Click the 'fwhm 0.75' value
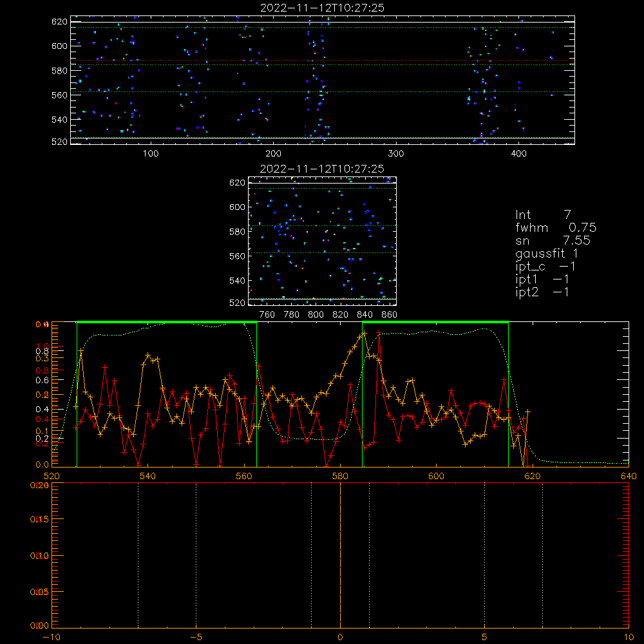Image resolution: width=644 pixels, height=644 pixels. 556,227
